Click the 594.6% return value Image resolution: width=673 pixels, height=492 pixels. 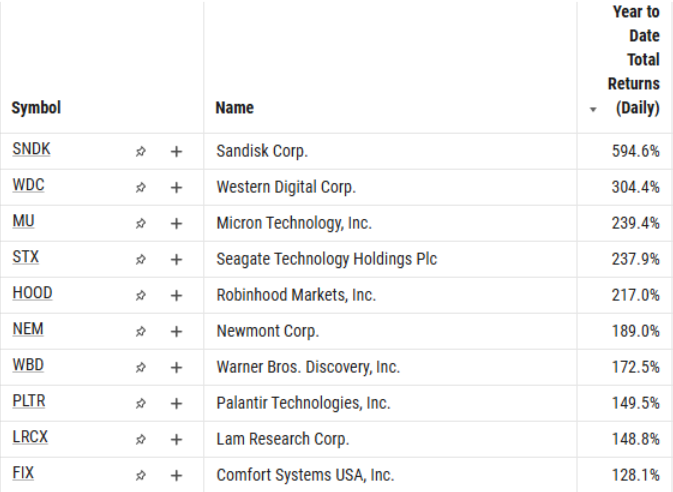coord(635,151)
